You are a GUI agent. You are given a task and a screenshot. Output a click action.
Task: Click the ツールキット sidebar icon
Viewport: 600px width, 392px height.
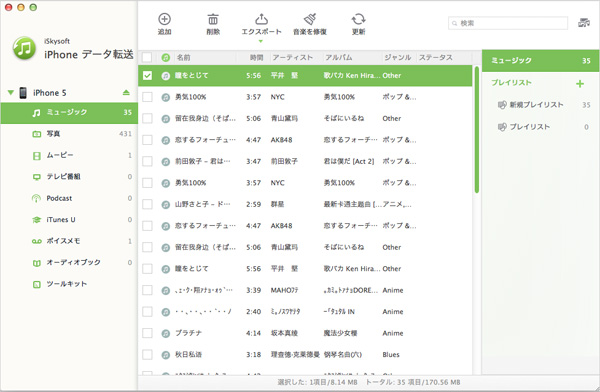(x=36, y=284)
